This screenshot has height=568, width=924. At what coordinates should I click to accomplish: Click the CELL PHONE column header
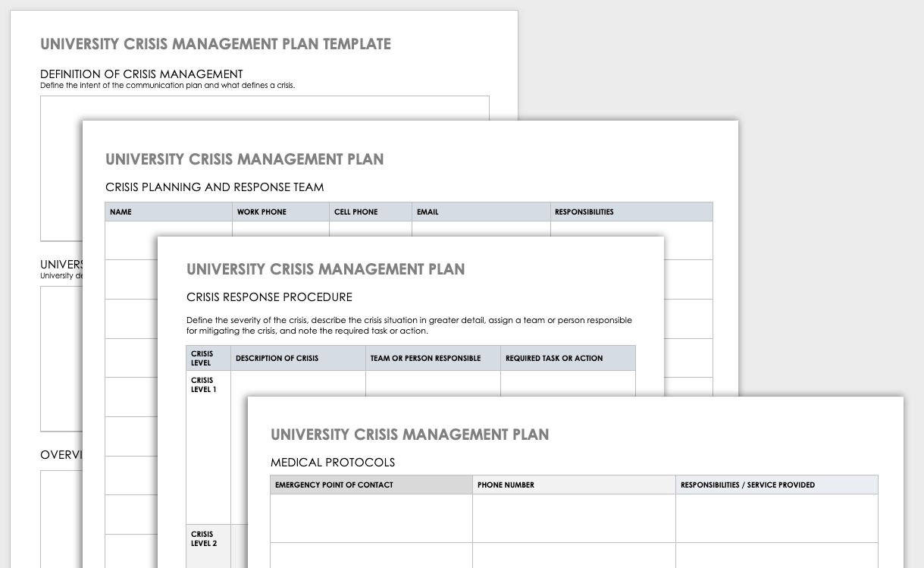pyautogui.click(x=371, y=212)
